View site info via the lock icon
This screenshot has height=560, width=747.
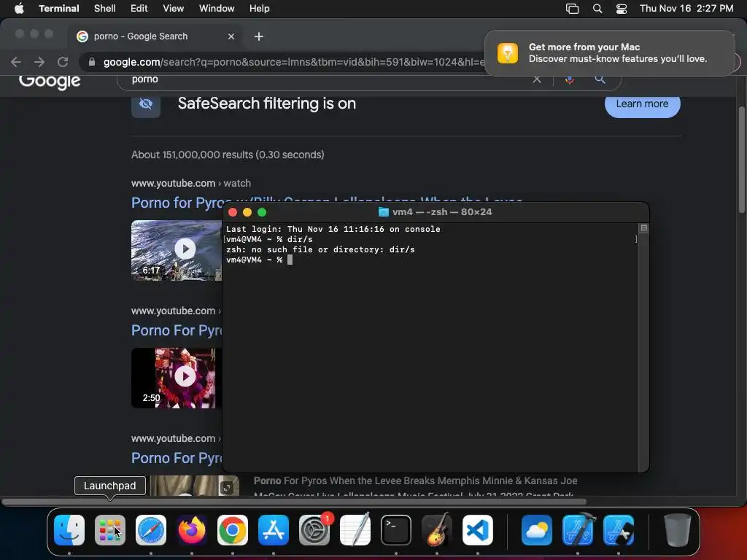pos(93,62)
